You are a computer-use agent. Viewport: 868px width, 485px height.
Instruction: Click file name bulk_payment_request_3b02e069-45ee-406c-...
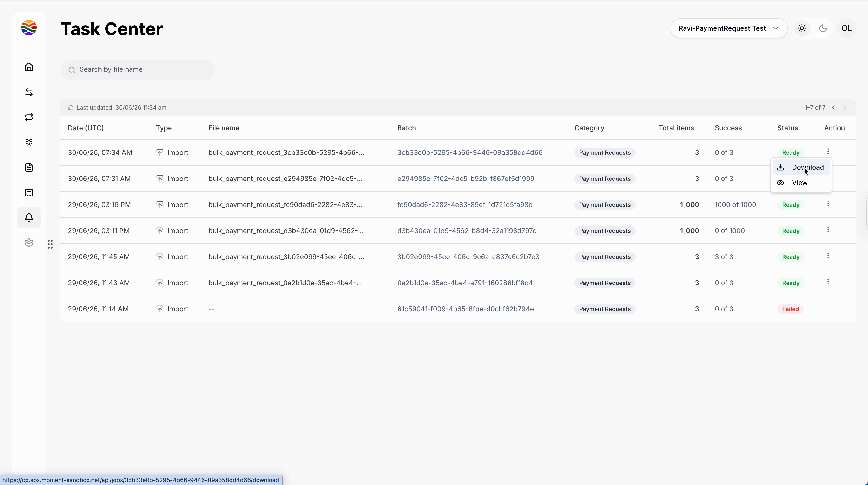click(x=286, y=257)
